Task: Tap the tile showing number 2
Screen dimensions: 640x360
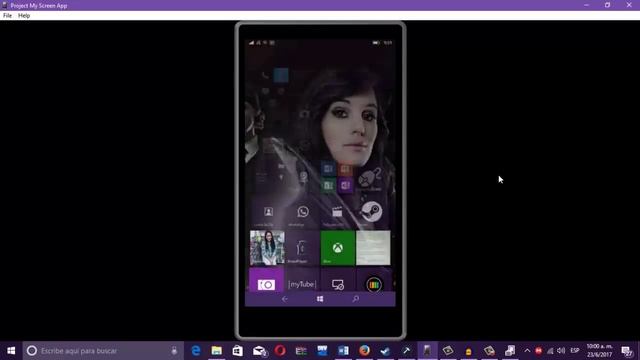Action: pyautogui.click(x=371, y=178)
